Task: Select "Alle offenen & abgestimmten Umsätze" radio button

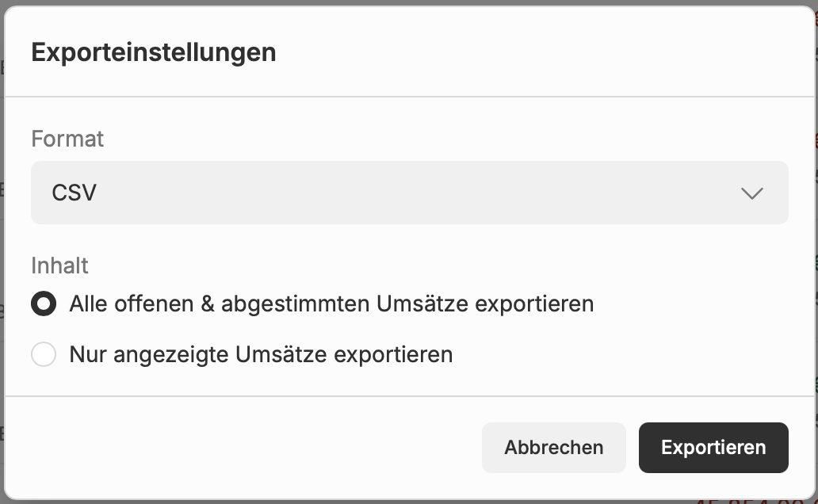Action: [44, 304]
